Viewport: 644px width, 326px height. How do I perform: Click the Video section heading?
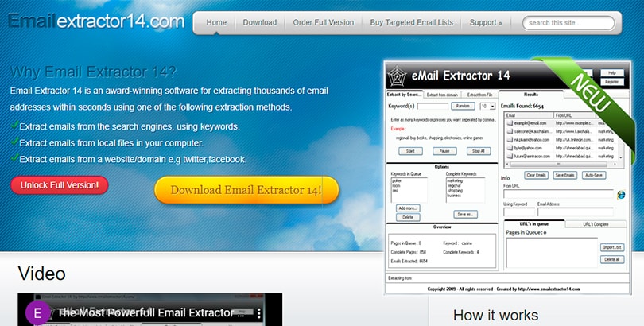(42, 274)
